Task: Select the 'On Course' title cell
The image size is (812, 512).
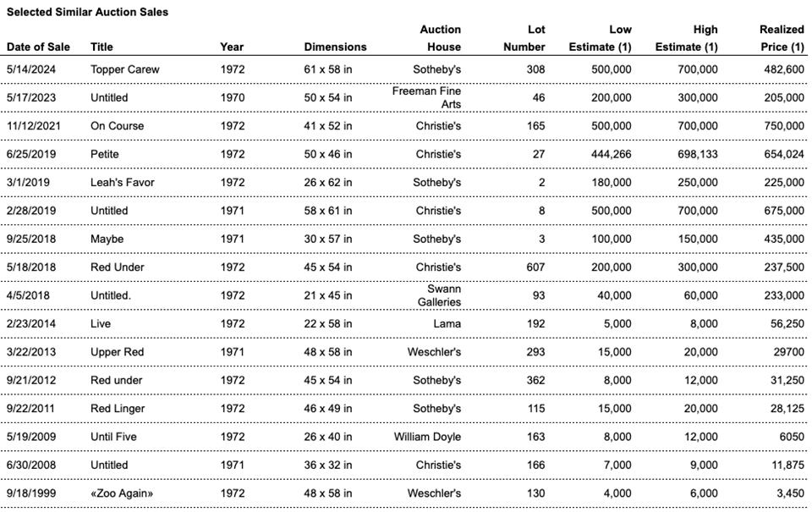Action: [117, 126]
